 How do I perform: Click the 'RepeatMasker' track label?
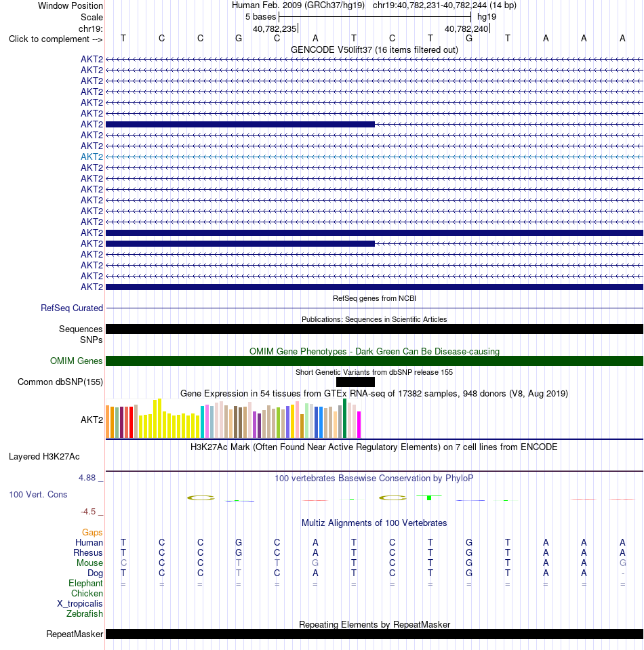coord(75,634)
